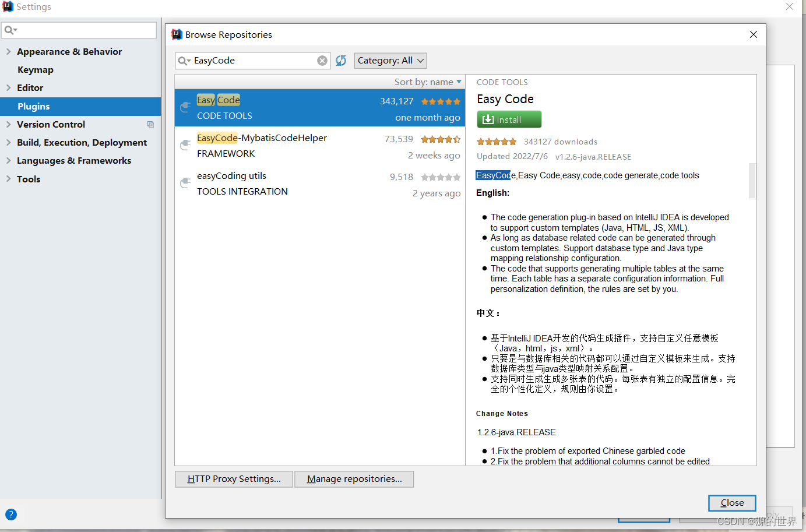Select Version Control label in tree
This screenshot has width=806, height=532.
pos(51,124)
